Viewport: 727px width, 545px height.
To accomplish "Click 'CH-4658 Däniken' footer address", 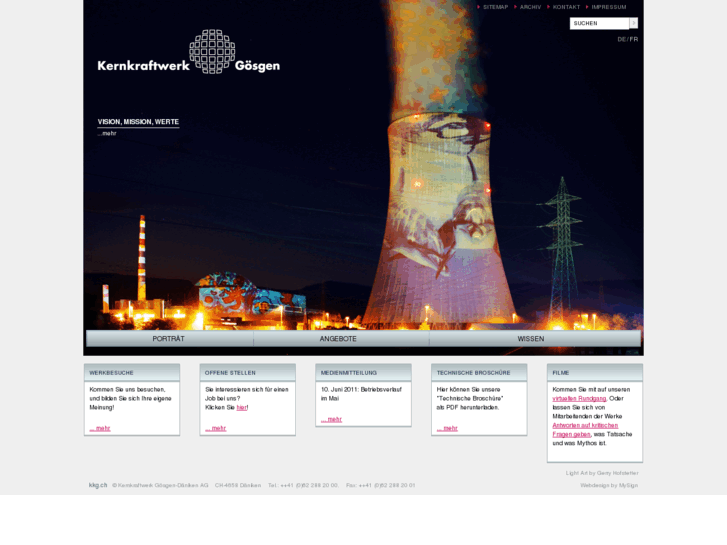I will coord(238,485).
